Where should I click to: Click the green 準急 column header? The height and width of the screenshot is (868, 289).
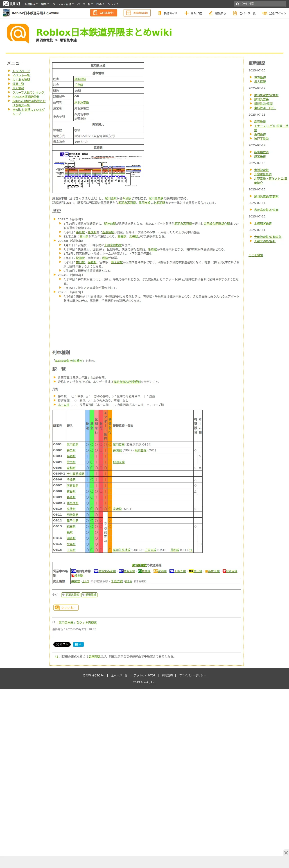(92, 426)
